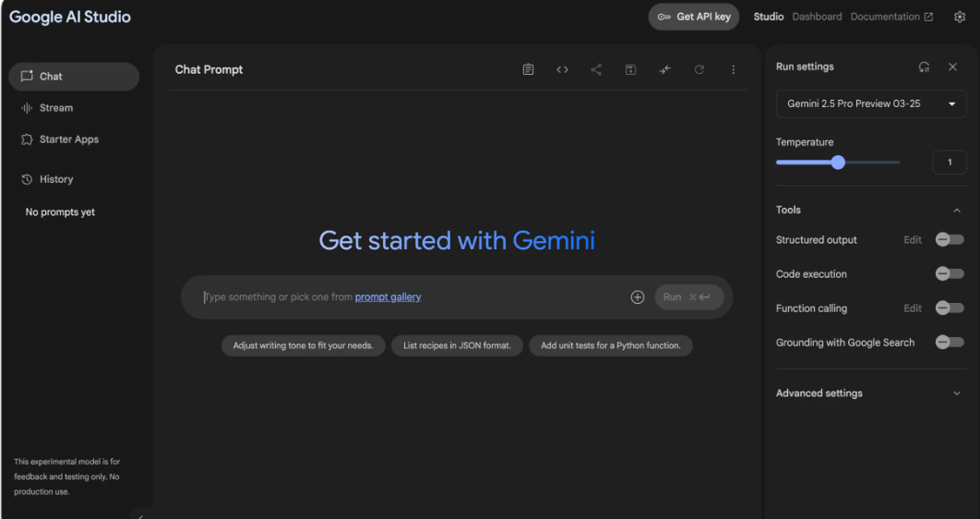Toggle Structured output switch
This screenshot has height=519, width=980.
[950, 239]
